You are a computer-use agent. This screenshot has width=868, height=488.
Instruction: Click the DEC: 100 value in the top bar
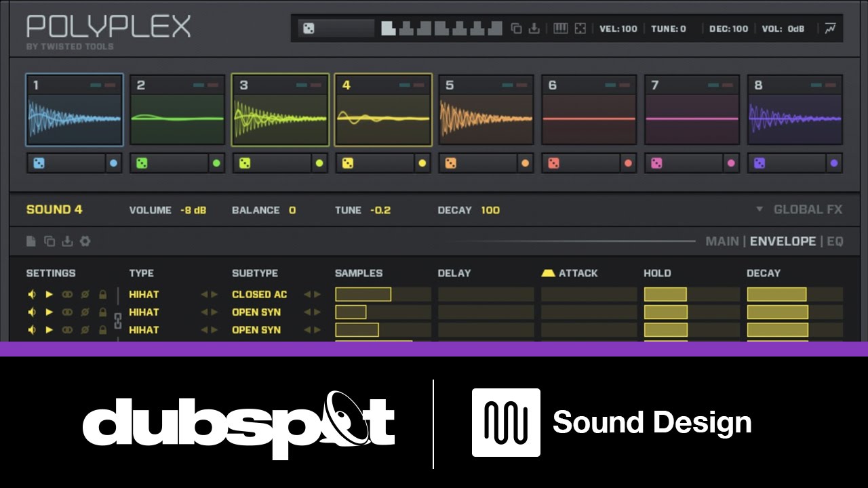[x=729, y=28]
